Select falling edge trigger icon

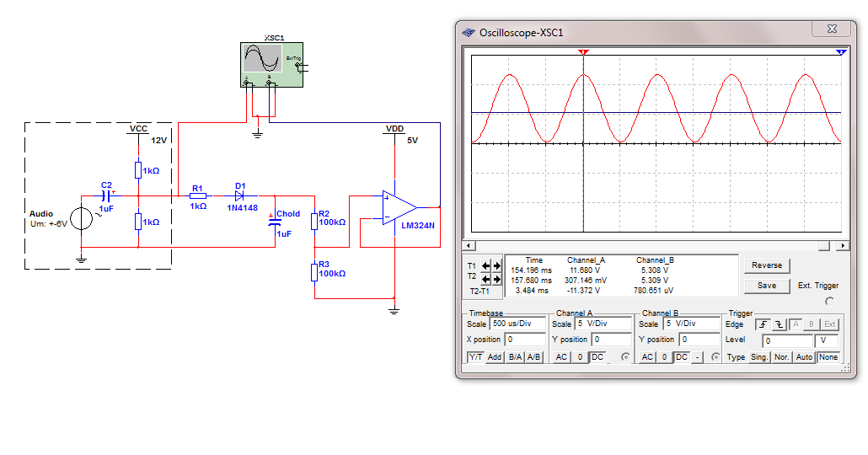(x=780, y=324)
